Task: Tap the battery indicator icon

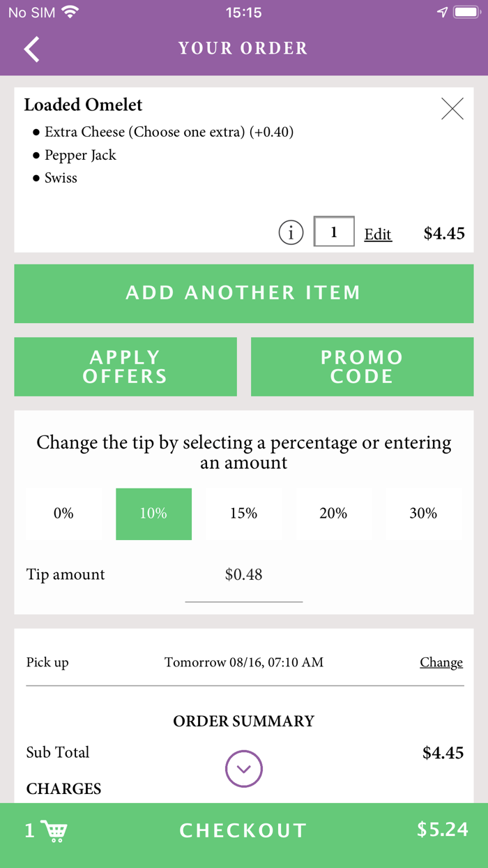Action: [x=466, y=13]
